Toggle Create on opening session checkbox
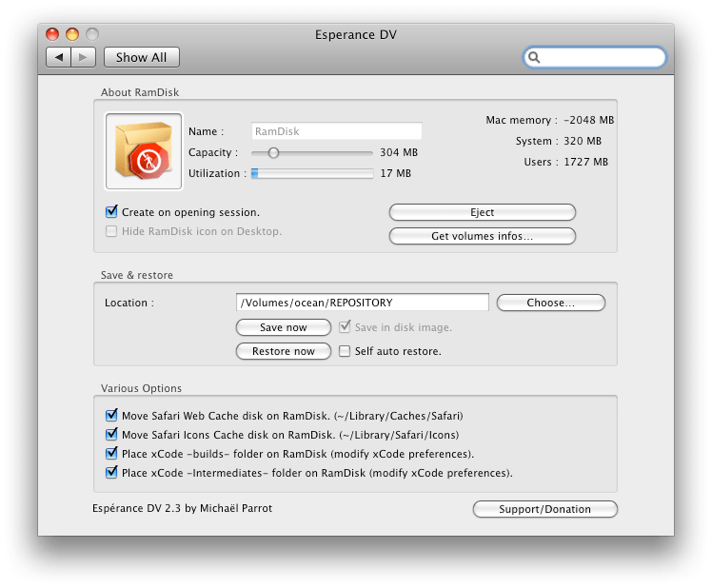 pyautogui.click(x=111, y=211)
